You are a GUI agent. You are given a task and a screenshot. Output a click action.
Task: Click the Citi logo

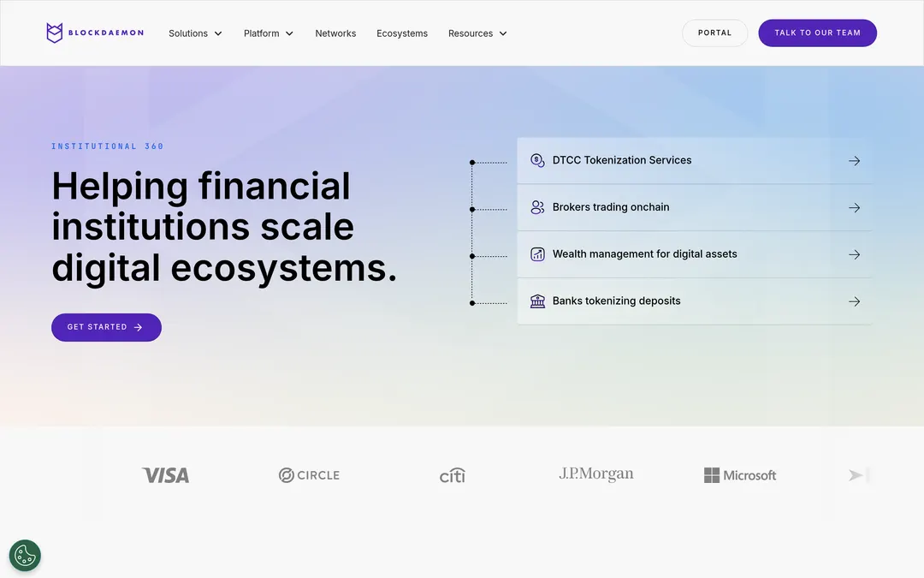[x=453, y=474]
